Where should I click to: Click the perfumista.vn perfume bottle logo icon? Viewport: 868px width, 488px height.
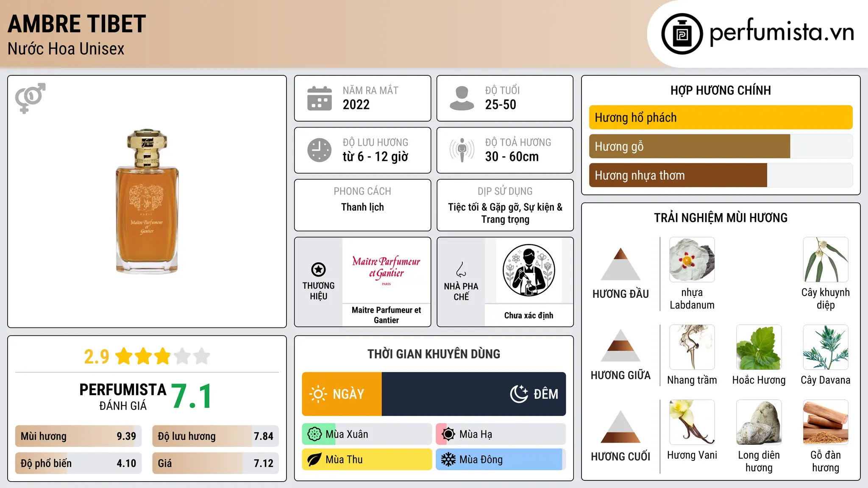point(682,34)
